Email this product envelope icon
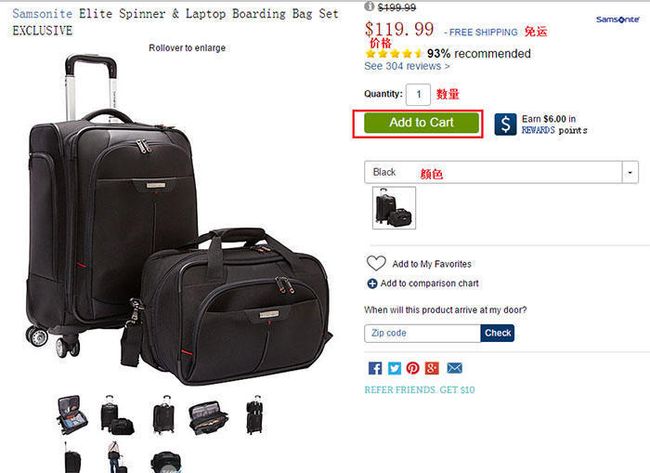Viewport: 650px width, 473px height. (454, 368)
